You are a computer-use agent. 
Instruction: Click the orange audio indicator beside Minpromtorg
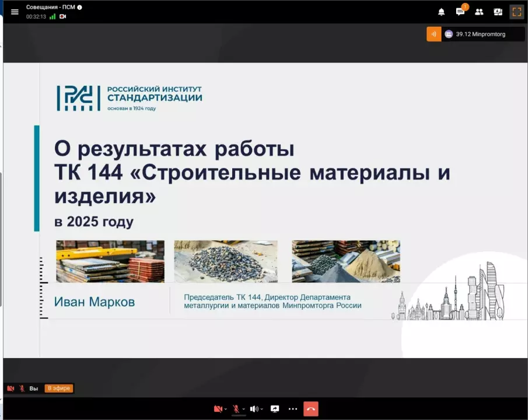[433, 34]
